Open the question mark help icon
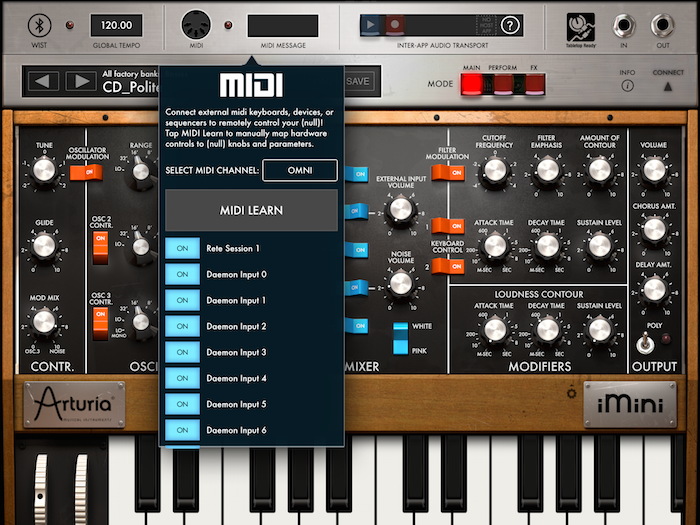This screenshot has height=525, width=700. [x=510, y=25]
